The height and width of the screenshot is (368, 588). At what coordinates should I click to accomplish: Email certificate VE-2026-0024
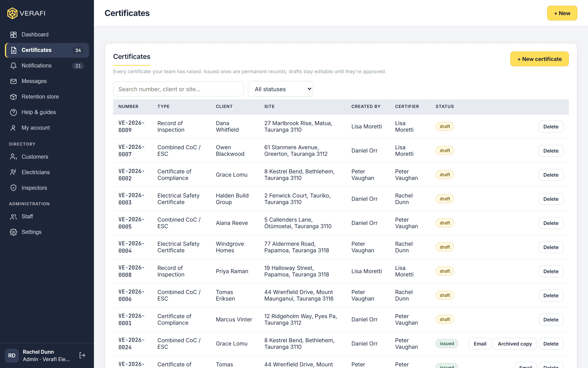point(480,344)
